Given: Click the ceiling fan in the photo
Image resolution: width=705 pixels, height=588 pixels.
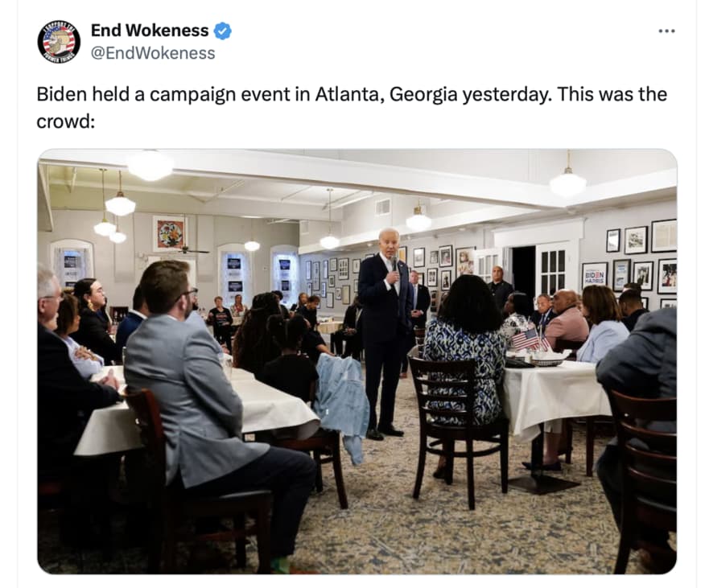Looking at the screenshot, I should pyautogui.click(x=184, y=249).
